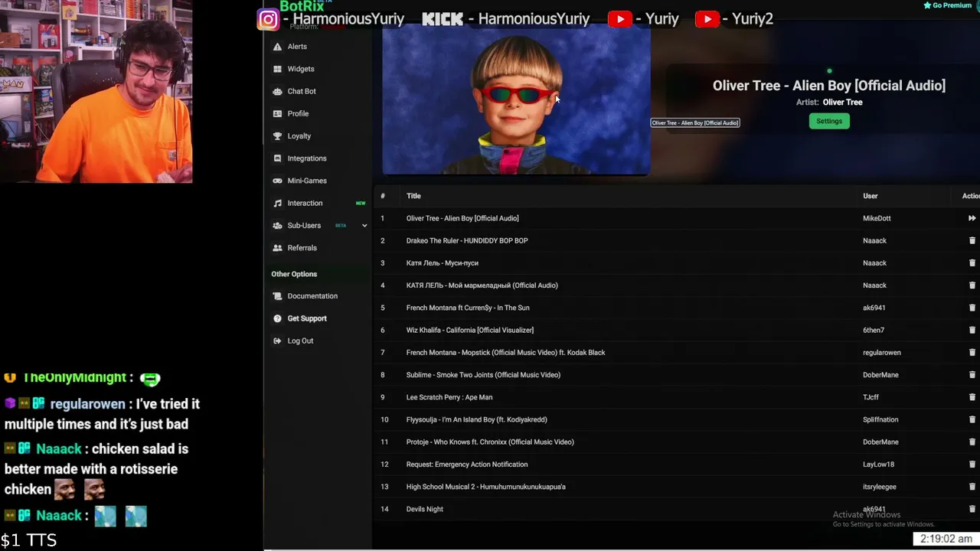This screenshot has width=980, height=551.
Task: Click the grid icon beside Widgets
Action: 277,69
